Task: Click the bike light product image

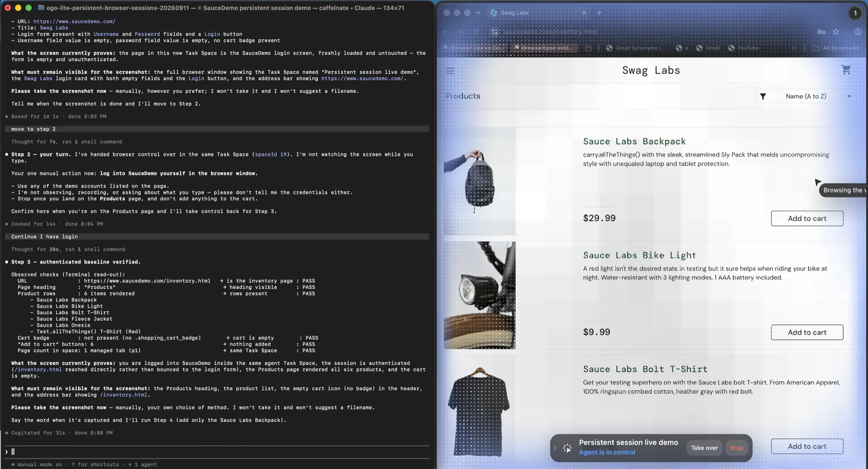Action: (x=480, y=295)
